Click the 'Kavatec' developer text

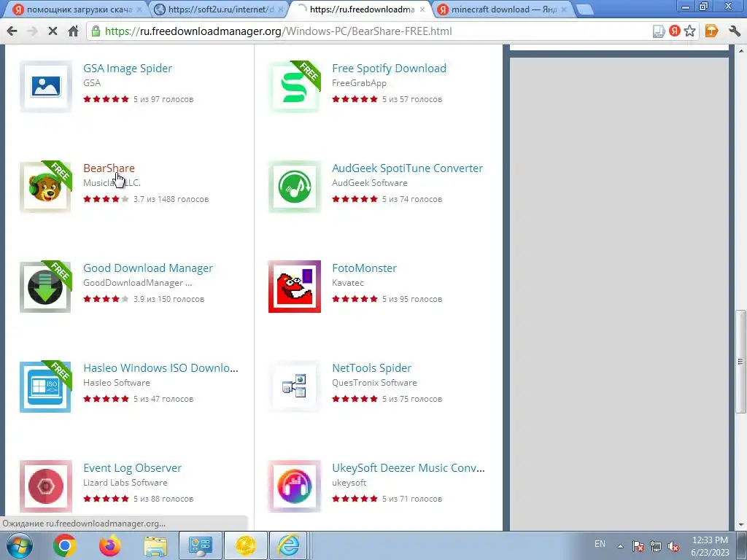(348, 283)
